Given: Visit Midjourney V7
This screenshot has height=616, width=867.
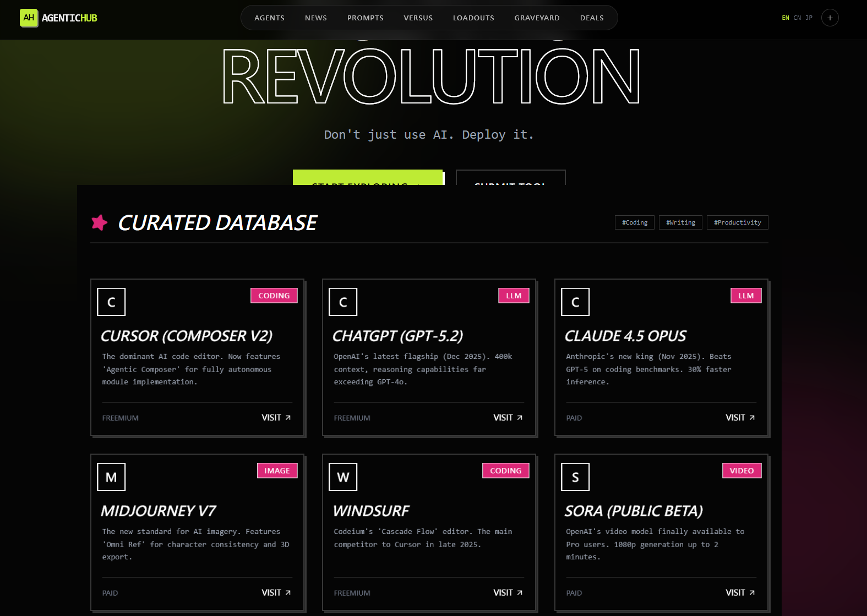Looking at the screenshot, I should pyautogui.click(x=276, y=593).
